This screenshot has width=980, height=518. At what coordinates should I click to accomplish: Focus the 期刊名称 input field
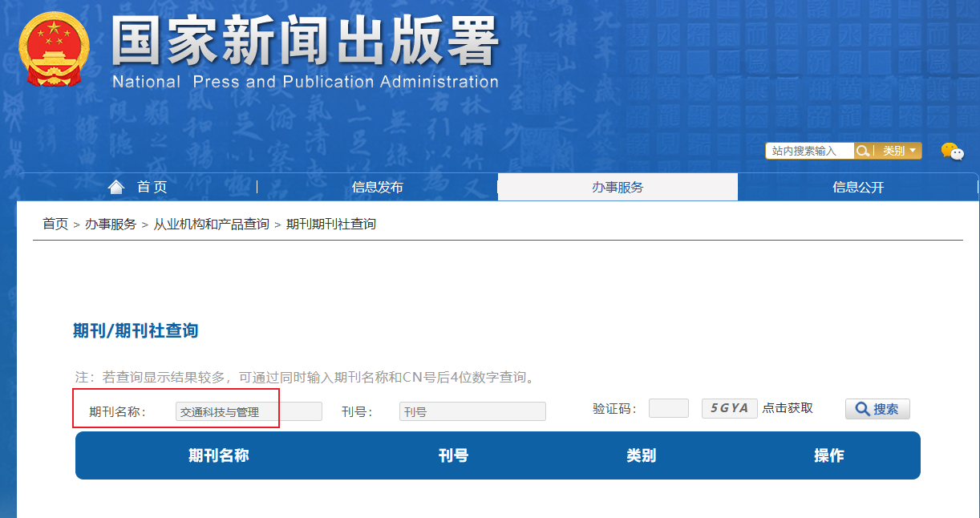[249, 411]
